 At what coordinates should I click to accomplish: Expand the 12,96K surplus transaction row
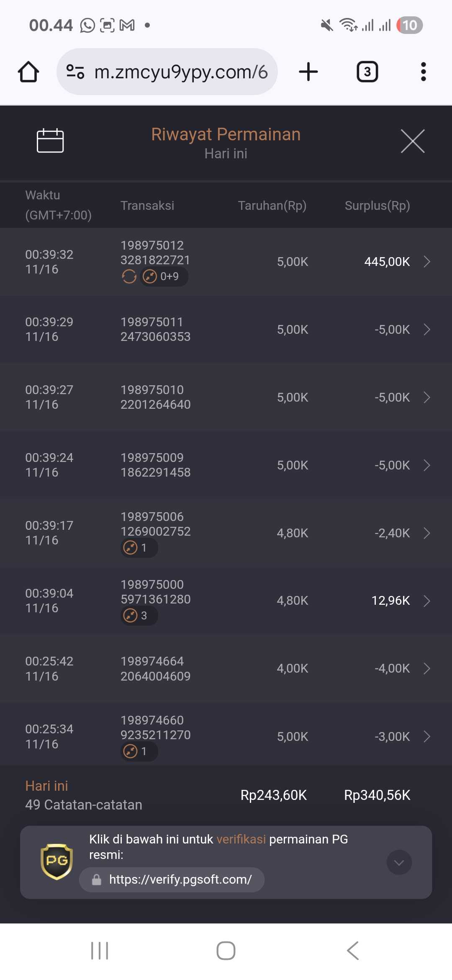(426, 601)
